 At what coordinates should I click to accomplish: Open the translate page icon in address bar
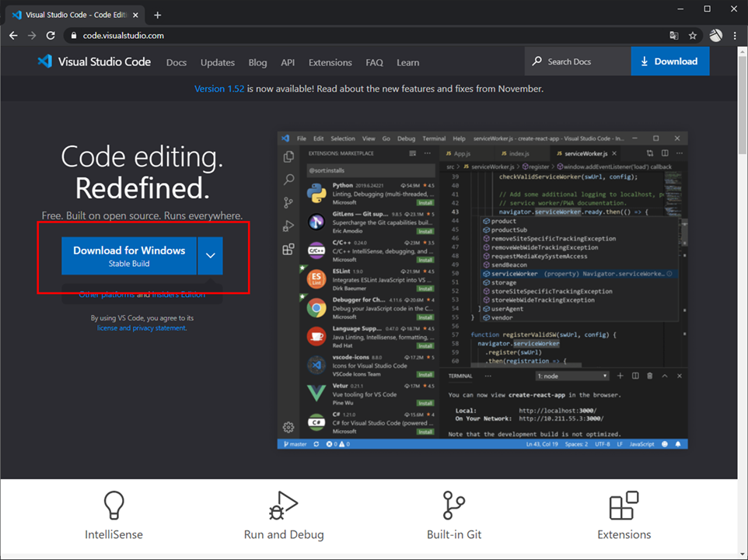[673, 35]
